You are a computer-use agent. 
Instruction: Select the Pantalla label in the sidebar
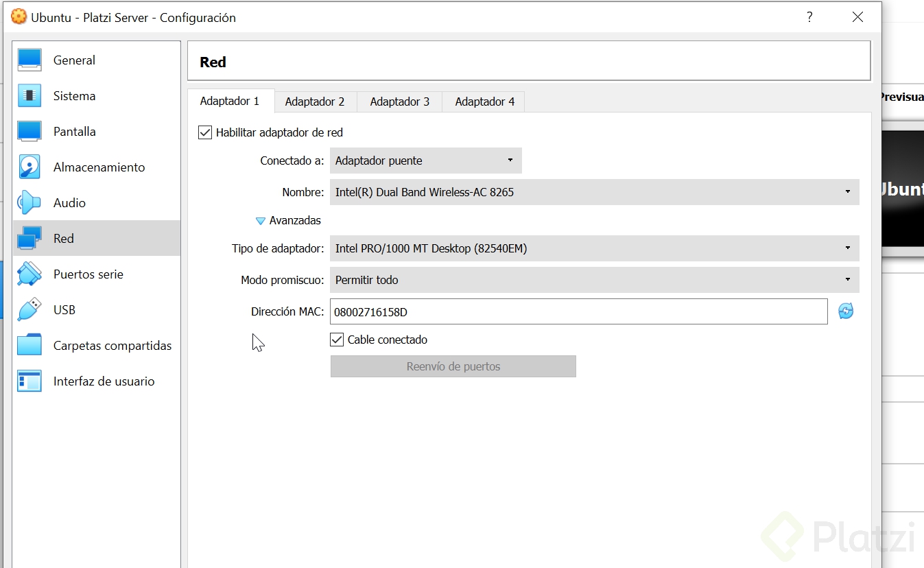pyautogui.click(x=75, y=132)
